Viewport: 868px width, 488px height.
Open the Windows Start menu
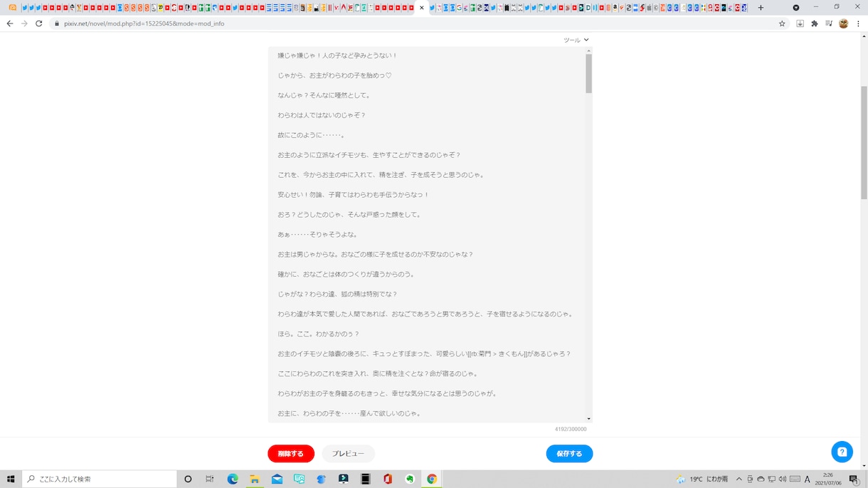pyautogui.click(x=11, y=479)
